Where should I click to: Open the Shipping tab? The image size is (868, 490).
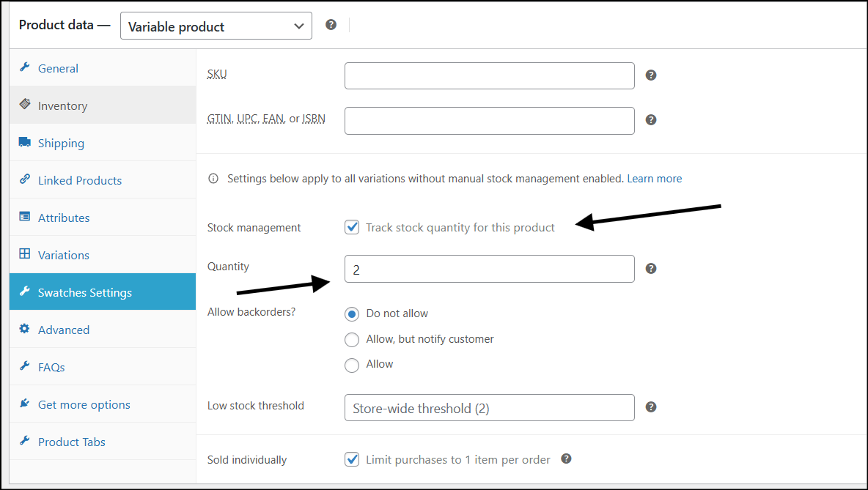[x=103, y=143]
